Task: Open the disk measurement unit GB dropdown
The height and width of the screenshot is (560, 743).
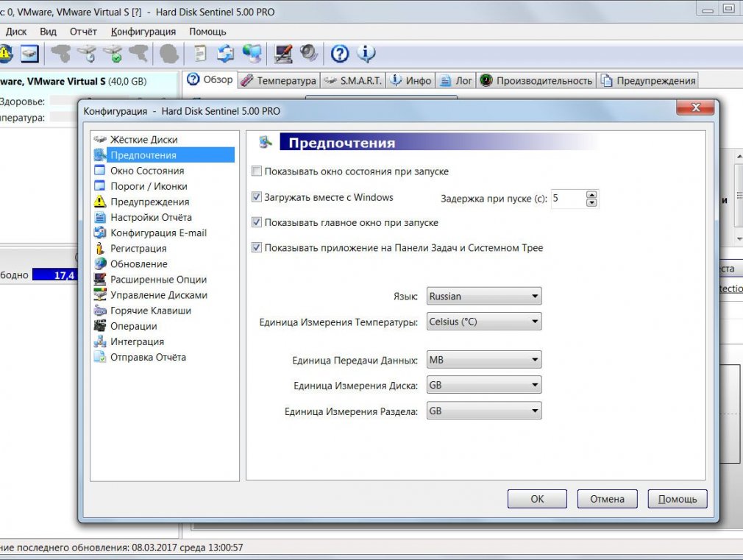Action: (484, 385)
